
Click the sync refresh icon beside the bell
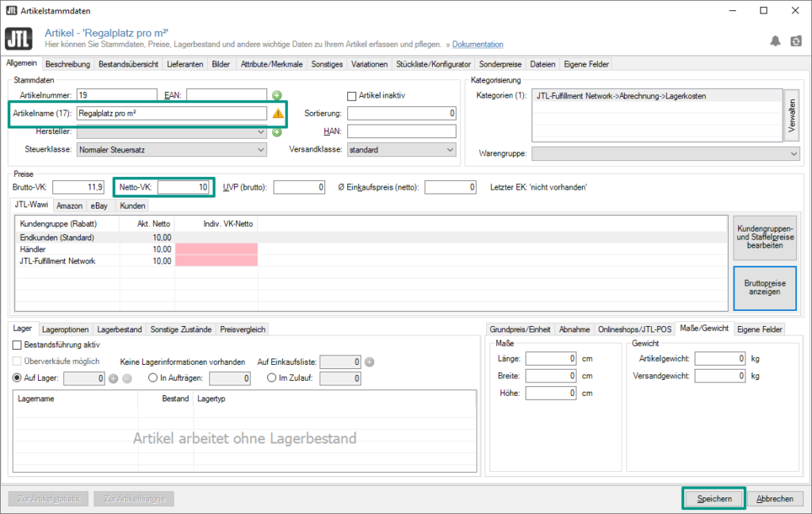pyautogui.click(x=795, y=40)
